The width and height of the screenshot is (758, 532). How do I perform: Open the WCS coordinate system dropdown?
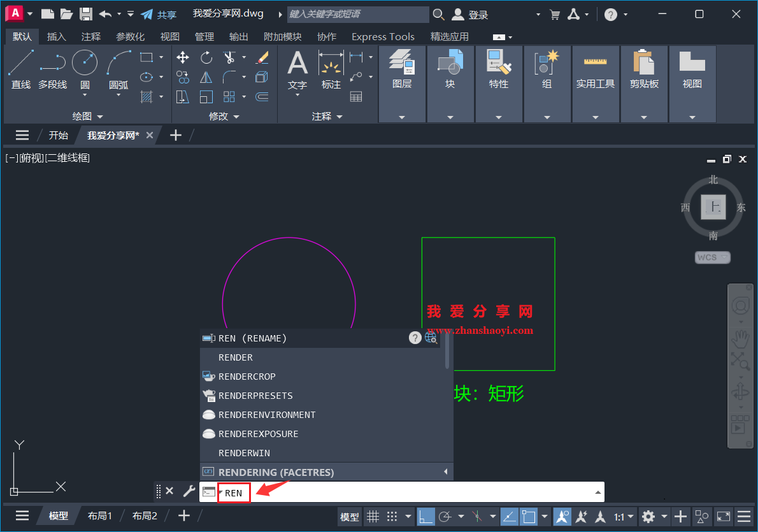click(712, 257)
